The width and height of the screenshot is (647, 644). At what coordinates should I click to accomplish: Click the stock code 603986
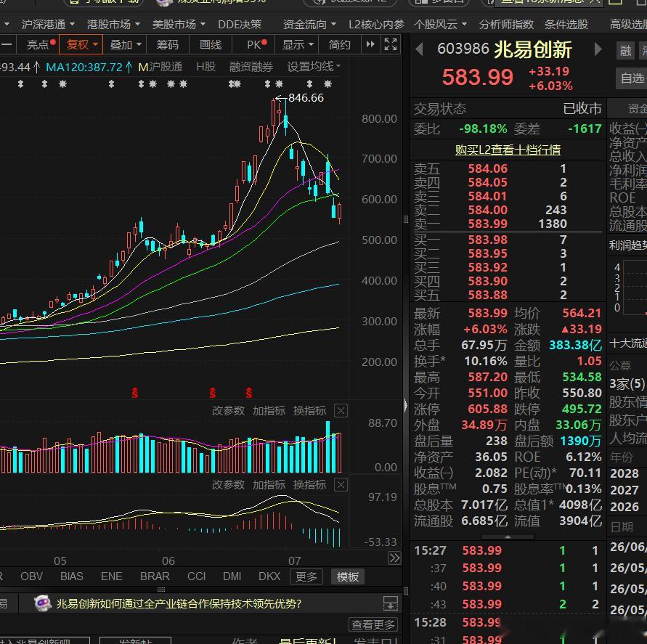click(x=463, y=49)
